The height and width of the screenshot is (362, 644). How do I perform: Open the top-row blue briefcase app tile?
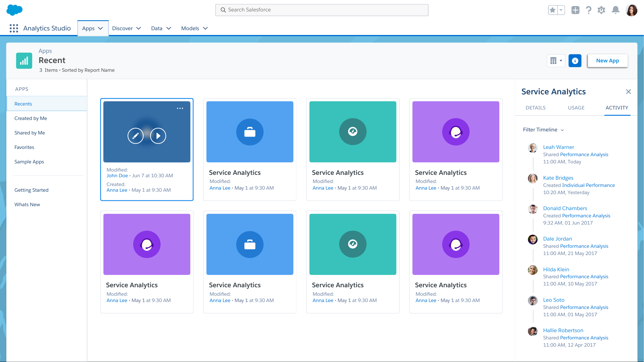click(x=250, y=132)
